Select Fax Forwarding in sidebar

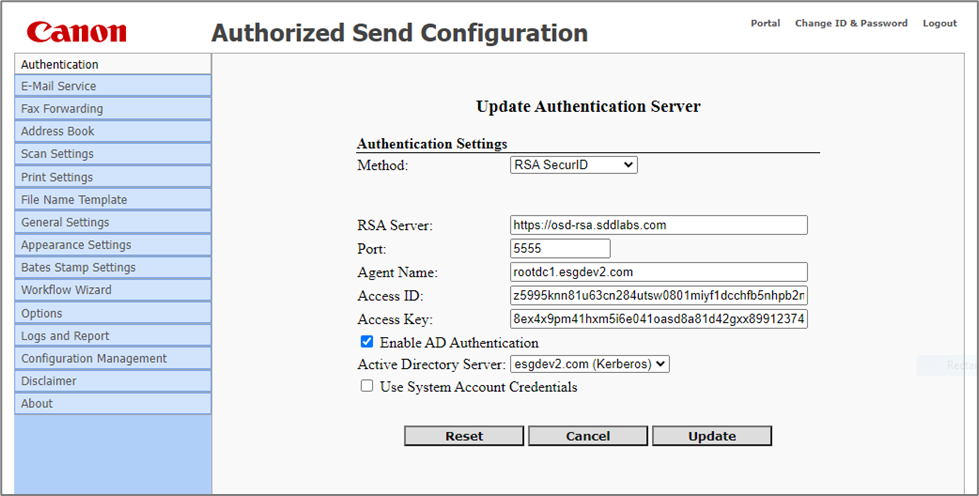[x=112, y=109]
